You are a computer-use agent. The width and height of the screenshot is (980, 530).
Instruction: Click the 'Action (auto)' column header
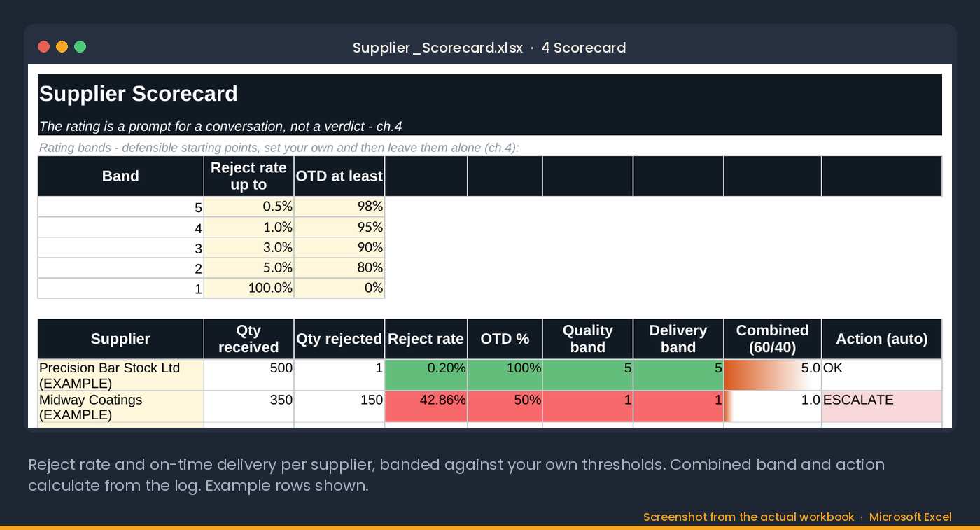pyautogui.click(x=882, y=339)
